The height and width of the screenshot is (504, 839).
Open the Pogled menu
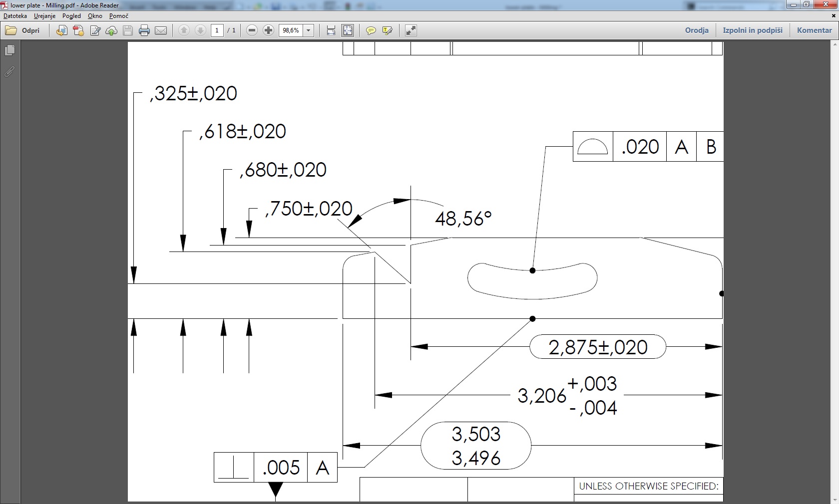71,16
